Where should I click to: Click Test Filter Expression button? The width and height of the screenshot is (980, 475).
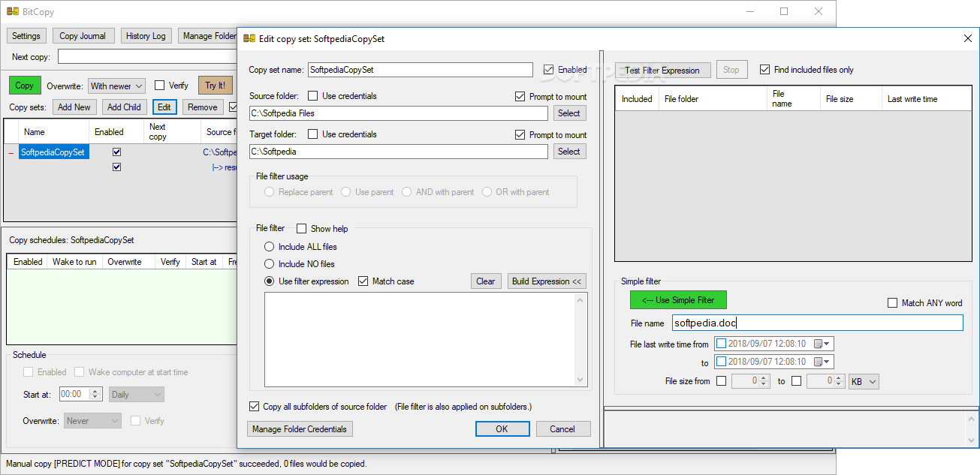pos(662,71)
